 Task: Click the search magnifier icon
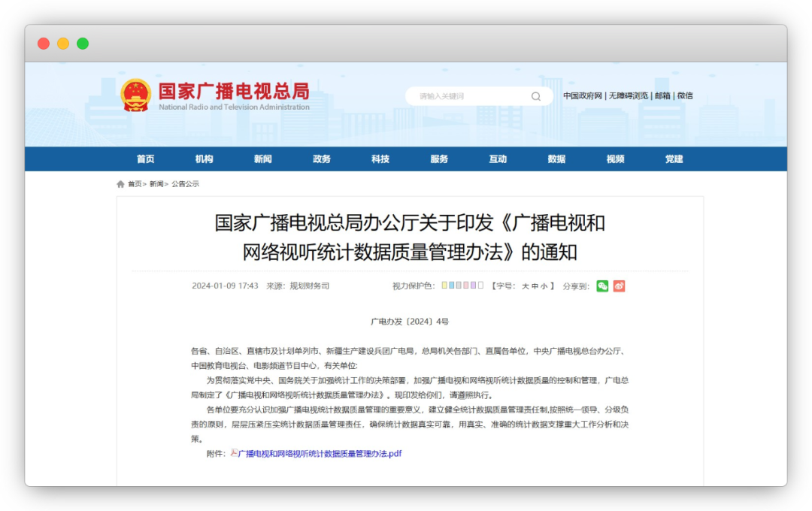point(535,96)
